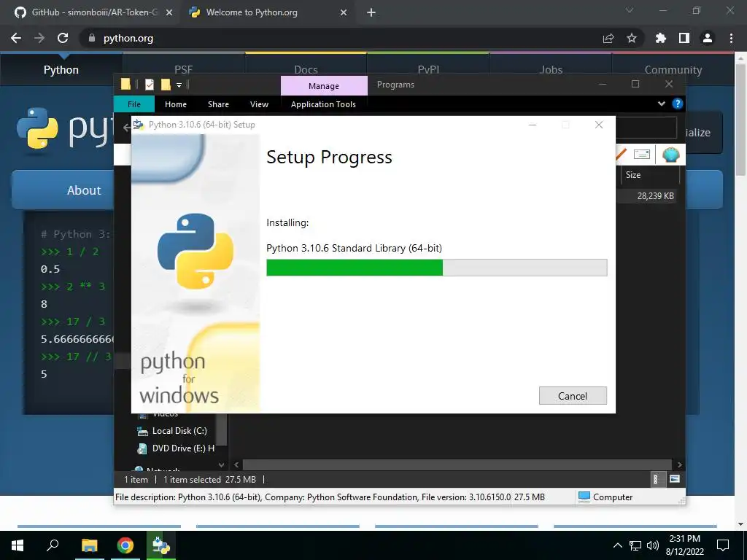Screen dimensions: 747x560
Task: Switch to the Home ribbon tab
Action: pos(175,104)
